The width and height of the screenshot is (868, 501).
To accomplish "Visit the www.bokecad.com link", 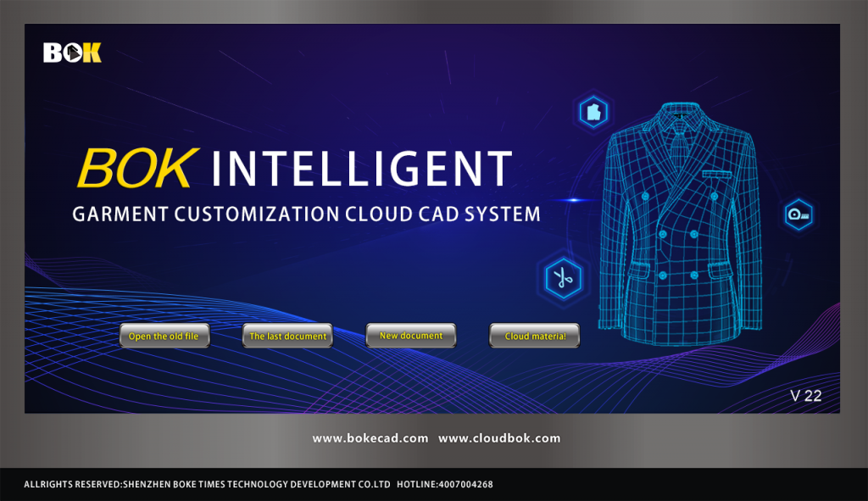I will point(370,438).
